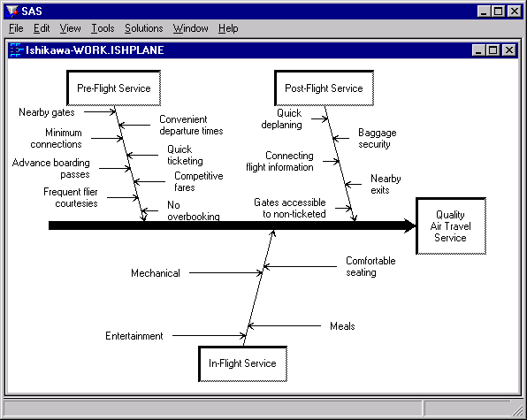Click the Gates accessible to non-ticketed label
Viewport: 527px width, 420px height.
pos(290,208)
